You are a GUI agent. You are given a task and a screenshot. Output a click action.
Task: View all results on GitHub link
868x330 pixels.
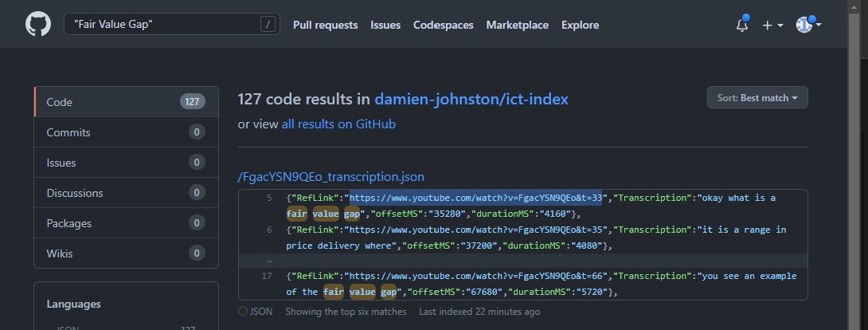tap(338, 124)
